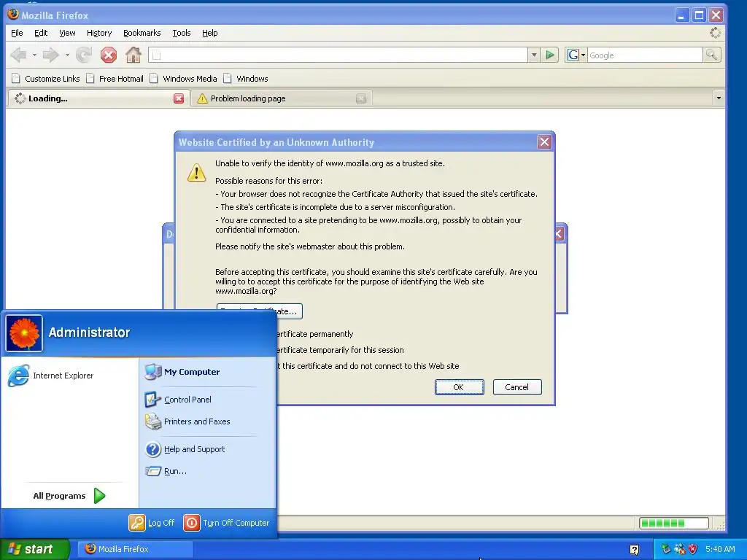The height and width of the screenshot is (560, 747).
Task: Click the system clock showing 5:40 AM
Action: (720, 549)
